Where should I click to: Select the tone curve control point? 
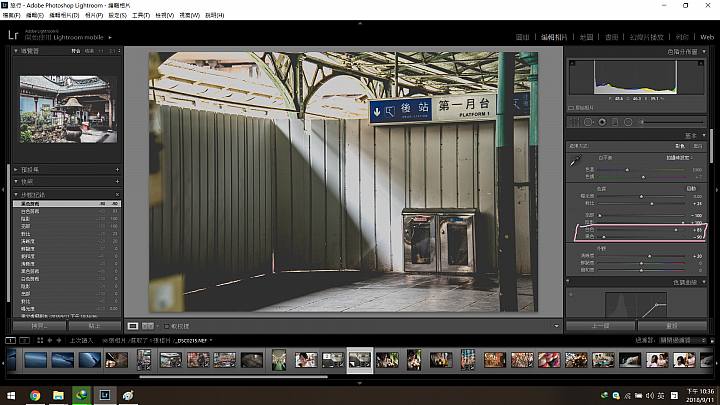(657, 304)
